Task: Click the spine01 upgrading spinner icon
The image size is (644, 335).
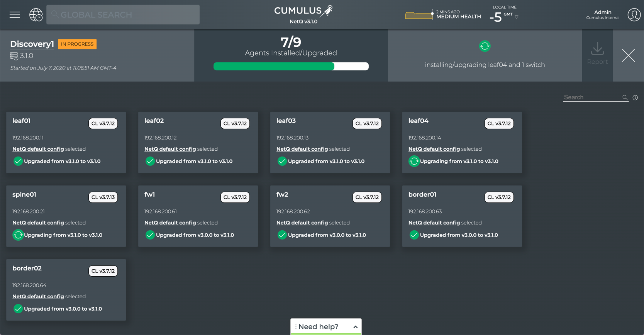Action: tap(18, 235)
